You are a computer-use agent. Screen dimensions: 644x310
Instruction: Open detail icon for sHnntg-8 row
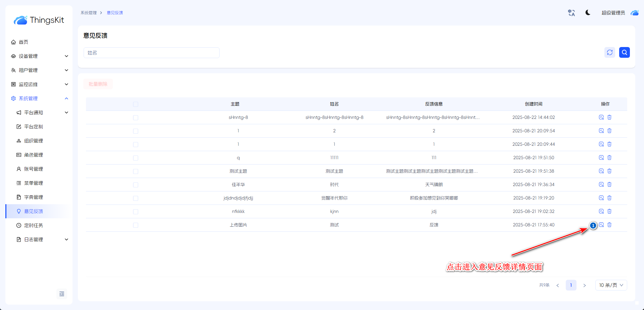pyautogui.click(x=601, y=117)
